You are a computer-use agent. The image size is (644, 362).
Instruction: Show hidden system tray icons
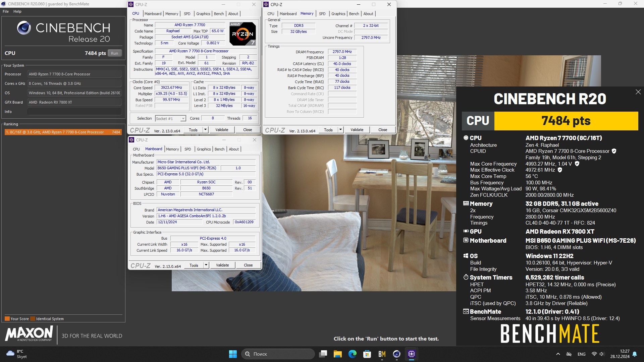558,354
